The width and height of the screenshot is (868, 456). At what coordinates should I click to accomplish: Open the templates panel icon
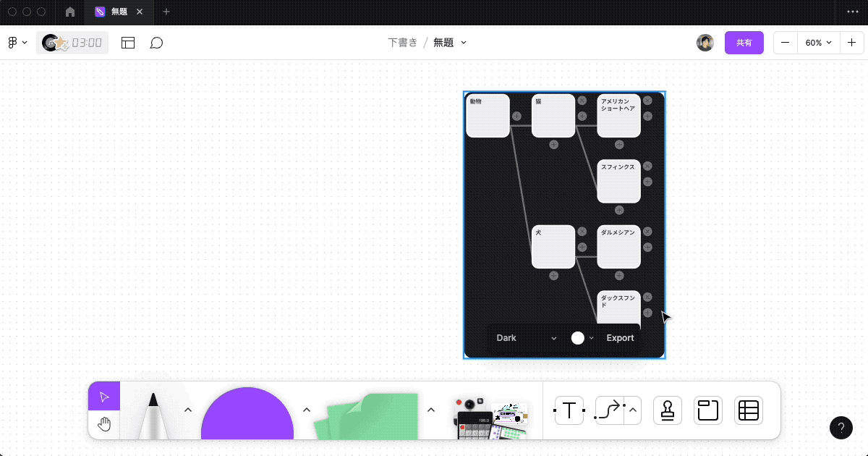click(128, 43)
